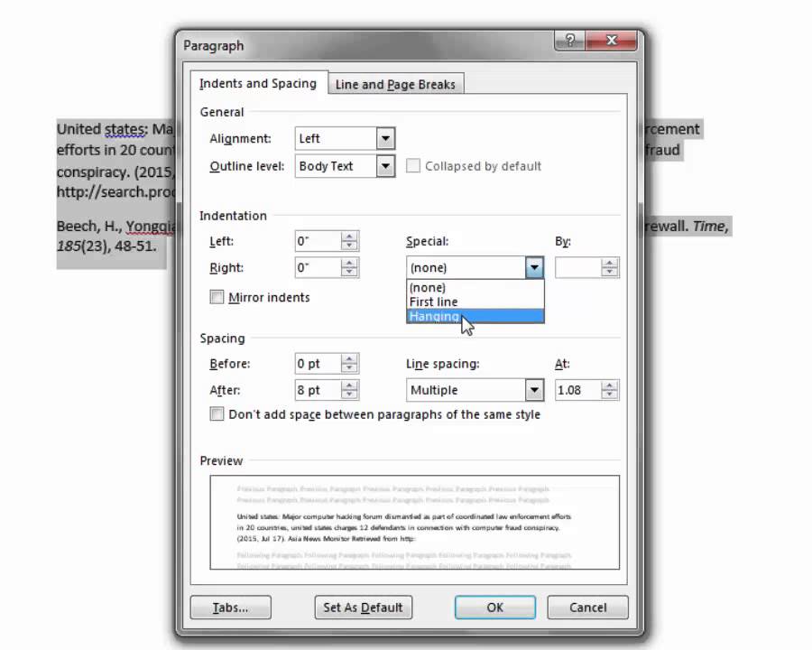Choose (none) in Special list
The width and height of the screenshot is (812, 650).
pos(475,287)
